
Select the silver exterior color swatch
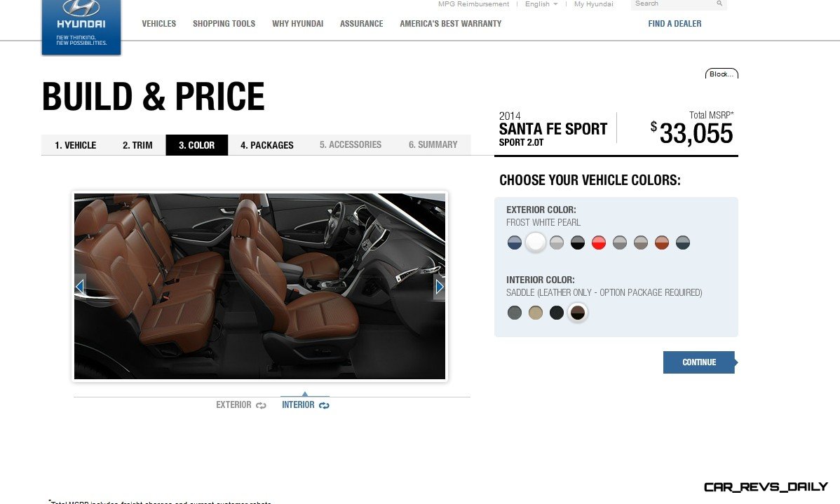click(x=557, y=243)
